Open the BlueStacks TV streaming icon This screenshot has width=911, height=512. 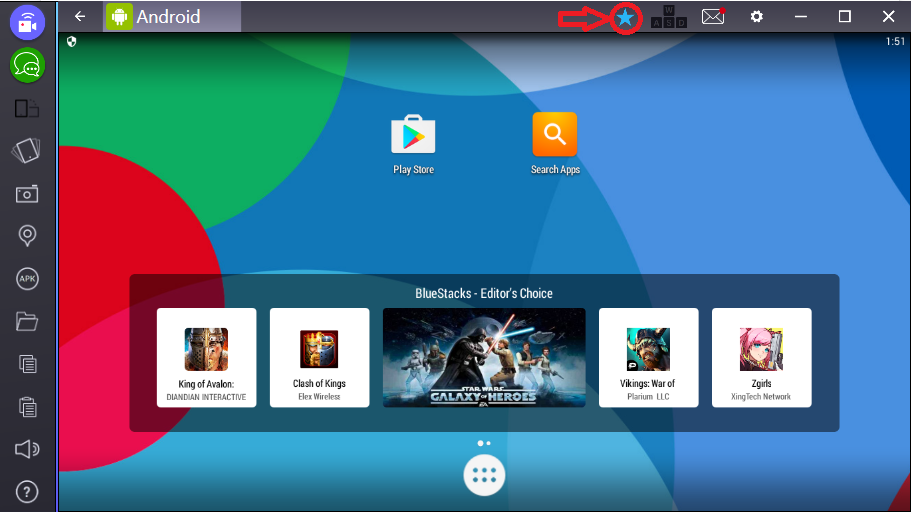[27, 22]
